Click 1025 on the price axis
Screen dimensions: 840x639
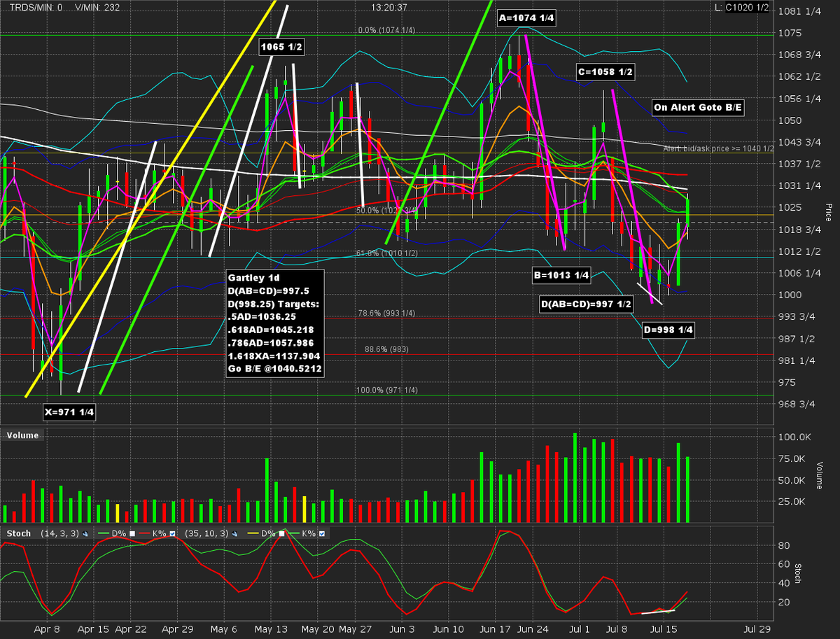[x=790, y=207]
